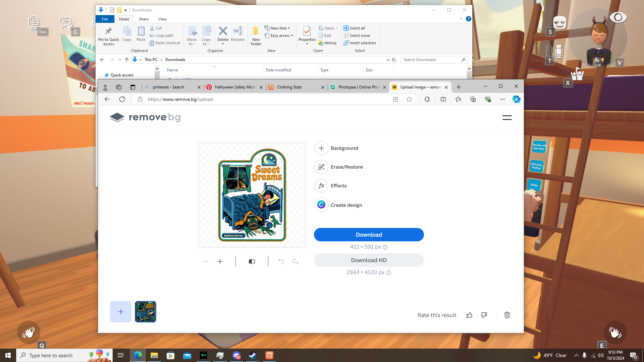Add Background using plus circle icon

click(321, 148)
